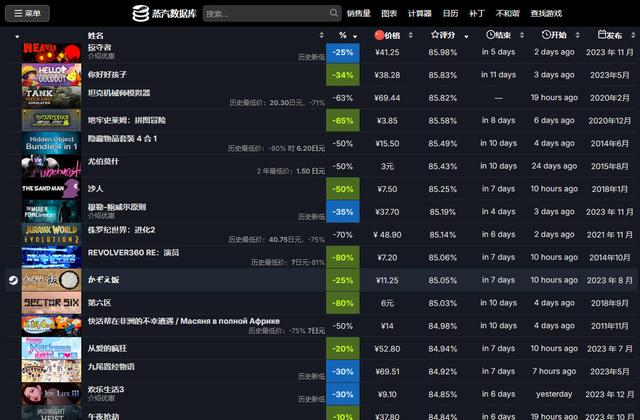This screenshot has width=640, height=420.
Task: Open The Sand Man thumbnail
Action: (51, 189)
